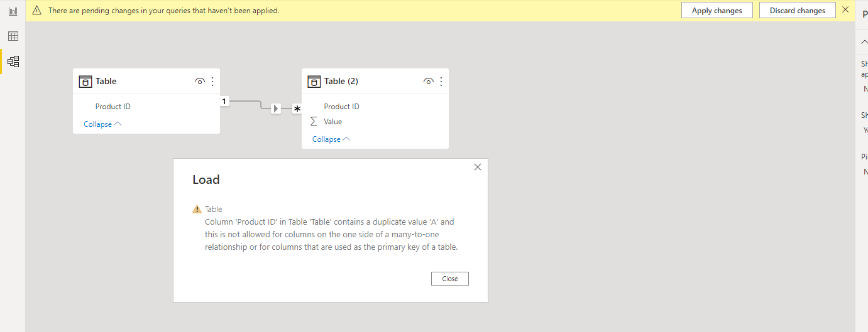Click the Table (2) card title

coord(341,82)
